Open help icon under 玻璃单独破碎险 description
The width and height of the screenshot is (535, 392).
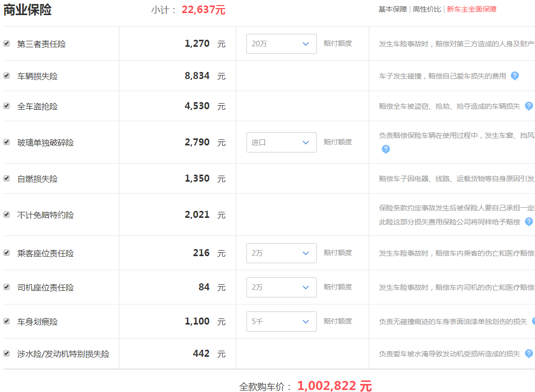coord(385,149)
